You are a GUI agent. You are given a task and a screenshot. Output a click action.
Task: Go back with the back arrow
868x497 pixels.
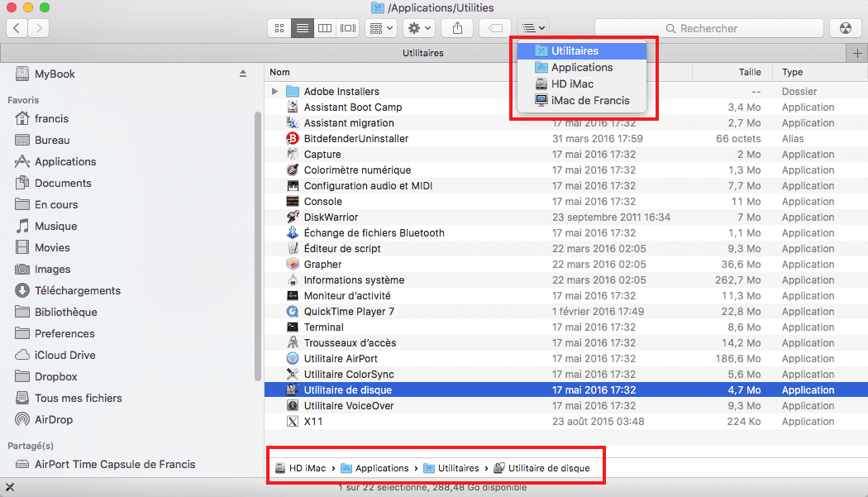click(17, 28)
